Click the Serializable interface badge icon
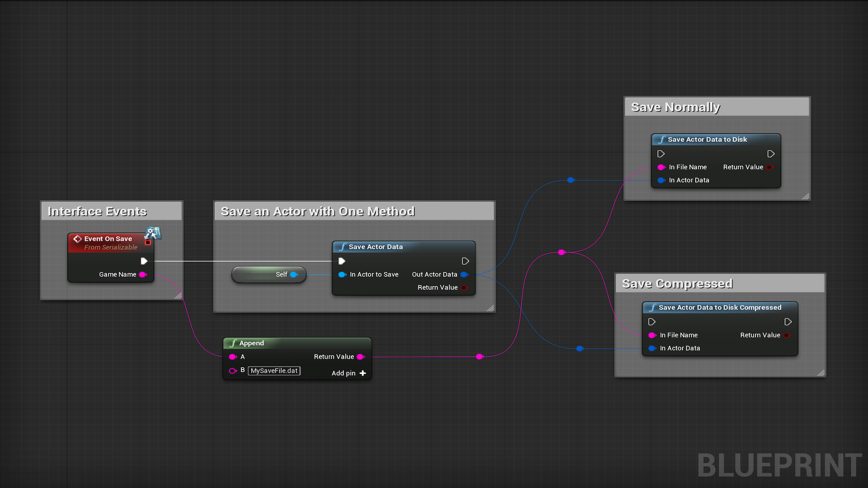 [152, 232]
